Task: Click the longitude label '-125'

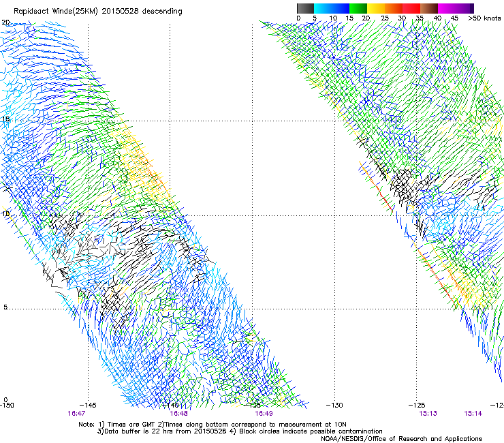Action: tap(417, 406)
